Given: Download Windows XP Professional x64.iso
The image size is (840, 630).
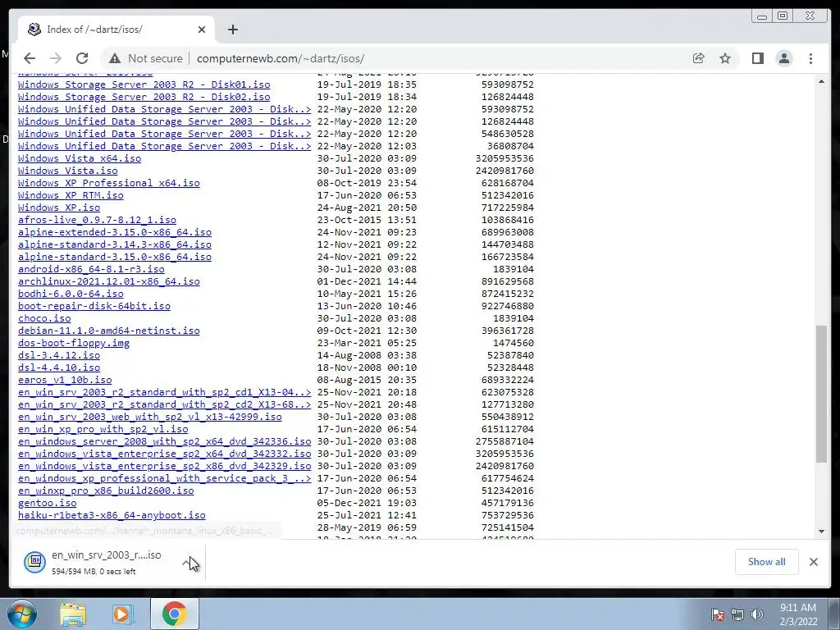Looking at the screenshot, I should pos(109,183).
